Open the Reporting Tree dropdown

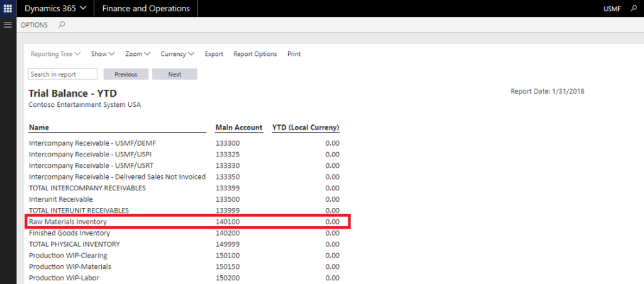pos(56,54)
